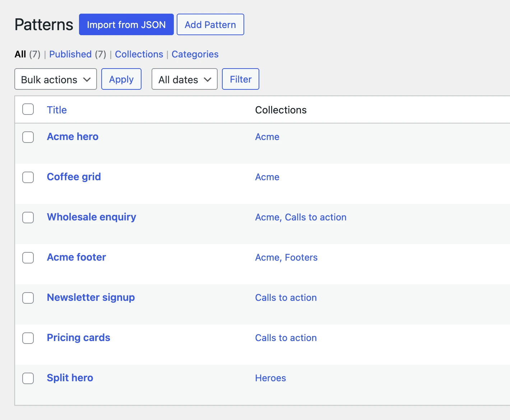Open the Categories view link
This screenshot has height=420, width=510.
point(195,54)
